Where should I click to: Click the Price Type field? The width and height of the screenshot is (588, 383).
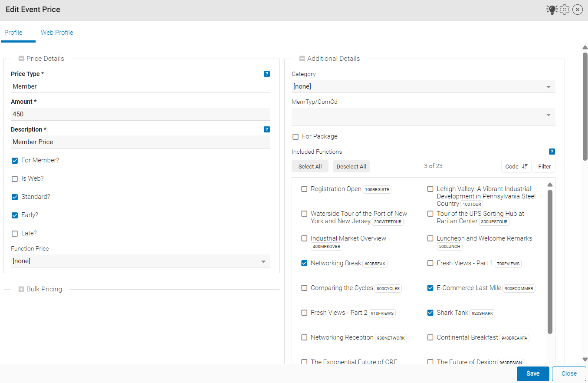click(x=141, y=86)
